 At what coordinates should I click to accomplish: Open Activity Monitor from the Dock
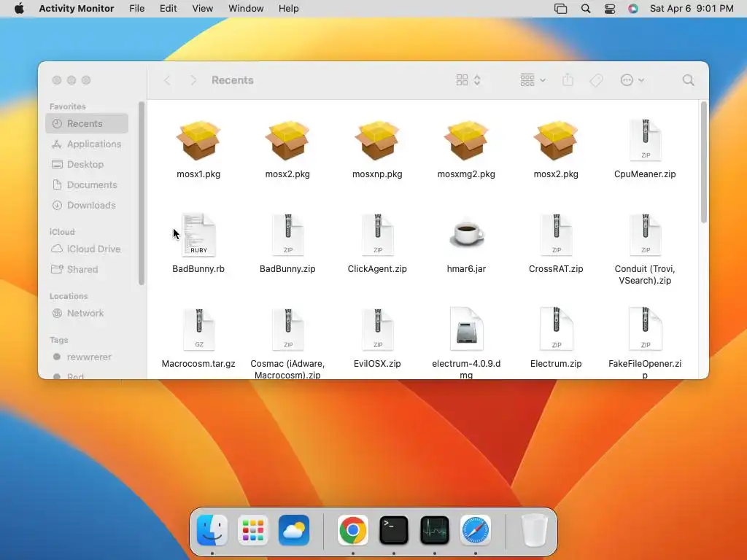(x=435, y=530)
